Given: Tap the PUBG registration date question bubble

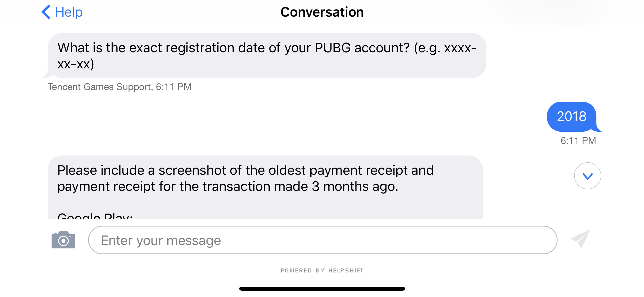Looking at the screenshot, I should (266, 55).
